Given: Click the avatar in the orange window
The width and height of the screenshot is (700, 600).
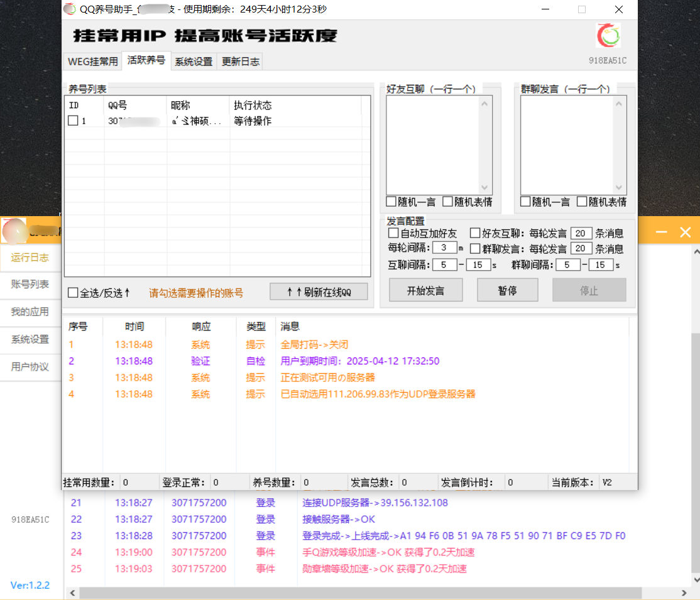Looking at the screenshot, I should pyautogui.click(x=14, y=231).
